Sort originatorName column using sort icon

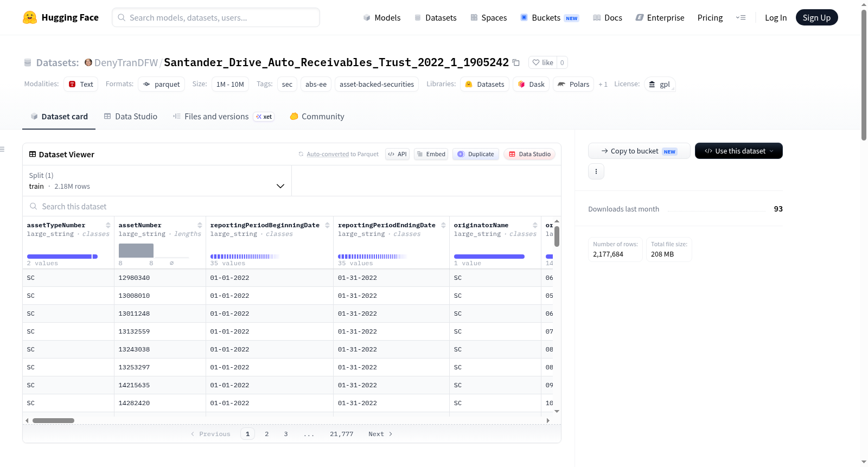coord(535,225)
